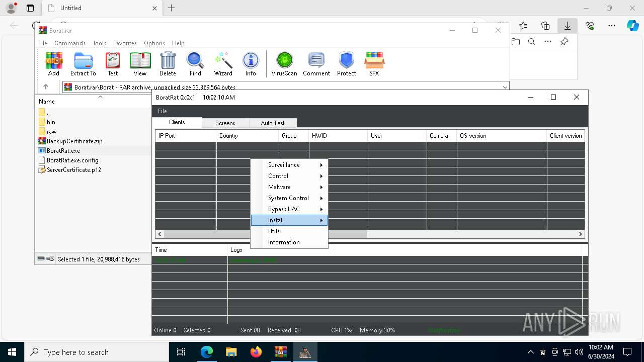Open WinRAR Commands menu
644x362 pixels.
pyautogui.click(x=70, y=43)
